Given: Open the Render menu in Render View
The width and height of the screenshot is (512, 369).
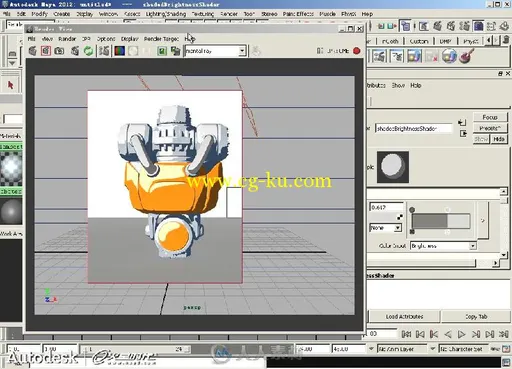Looking at the screenshot, I should click(67, 39).
